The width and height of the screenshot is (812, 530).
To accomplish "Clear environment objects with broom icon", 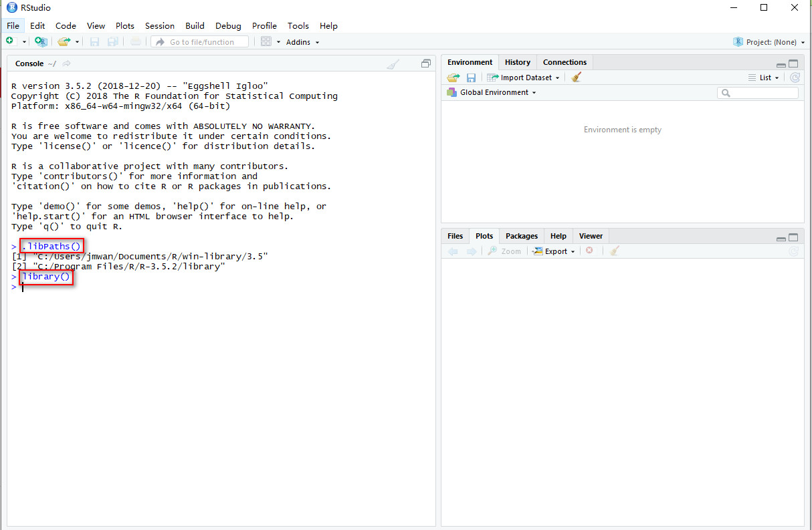I will click(577, 78).
